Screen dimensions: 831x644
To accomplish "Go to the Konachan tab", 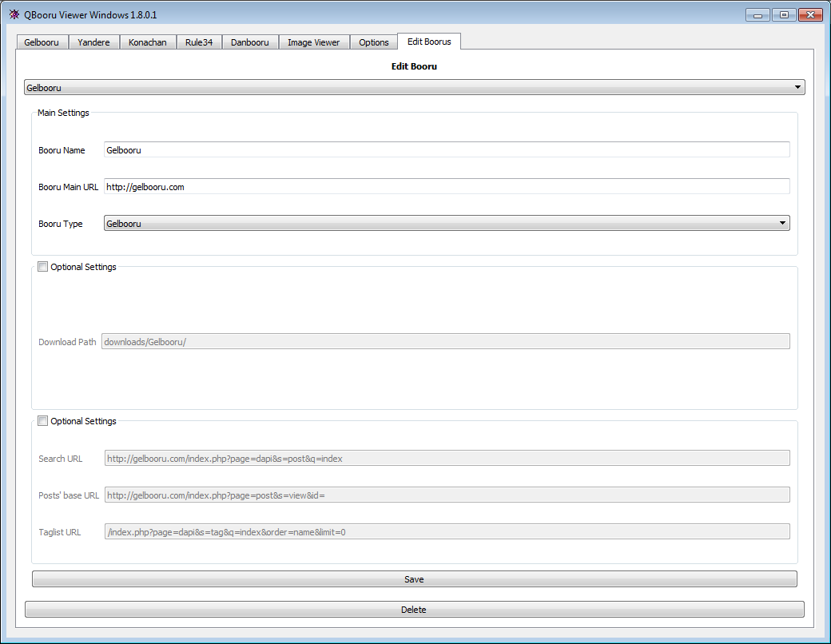I will (x=148, y=42).
